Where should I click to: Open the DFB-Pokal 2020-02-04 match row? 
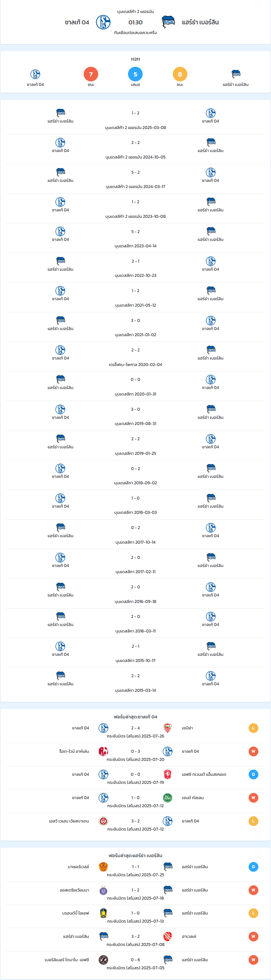[x=135, y=357]
